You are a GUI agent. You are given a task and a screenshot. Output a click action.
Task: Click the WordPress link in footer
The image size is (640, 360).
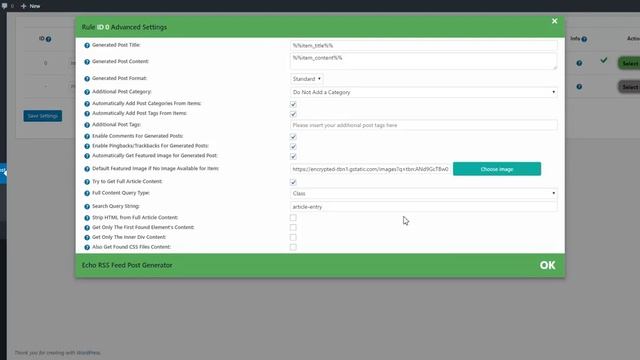click(x=89, y=353)
